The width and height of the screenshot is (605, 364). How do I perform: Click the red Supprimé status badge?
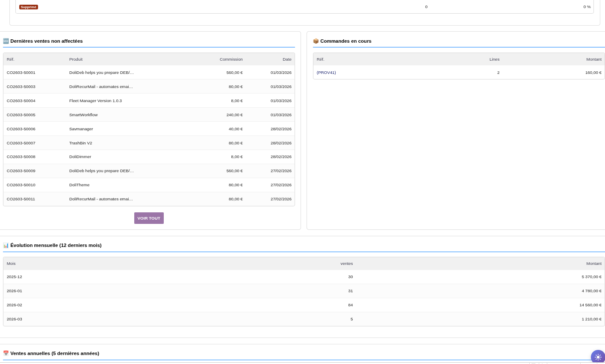[29, 7]
